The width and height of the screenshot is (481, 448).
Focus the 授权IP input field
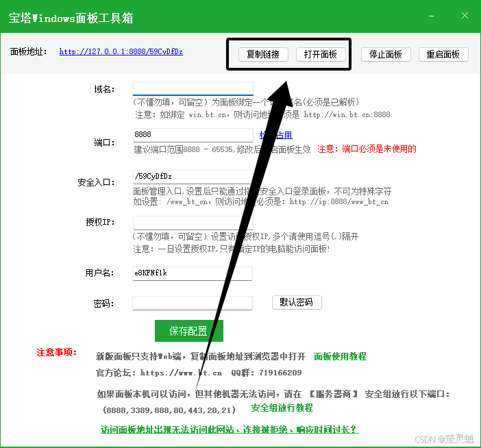coord(193,223)
